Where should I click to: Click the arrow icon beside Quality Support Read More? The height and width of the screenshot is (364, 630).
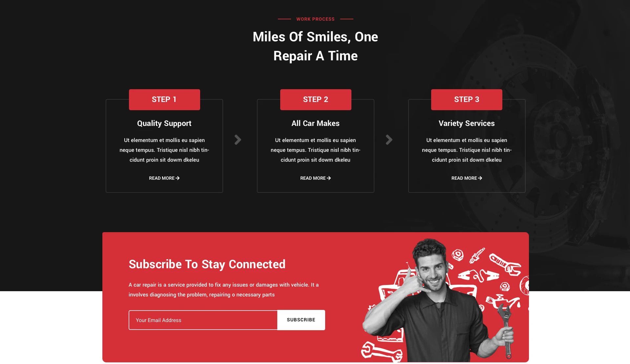[x=178, y=178]
